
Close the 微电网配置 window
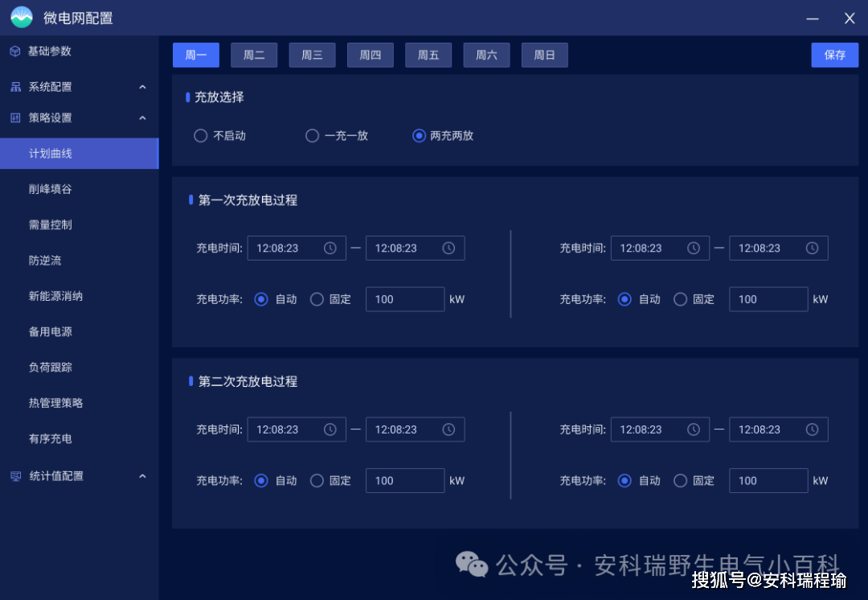click(850, 18)
